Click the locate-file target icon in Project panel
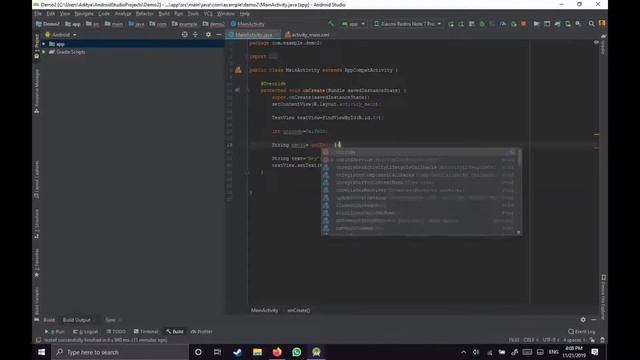The height and width of the screenshot is (360, 640). point(184,35)
